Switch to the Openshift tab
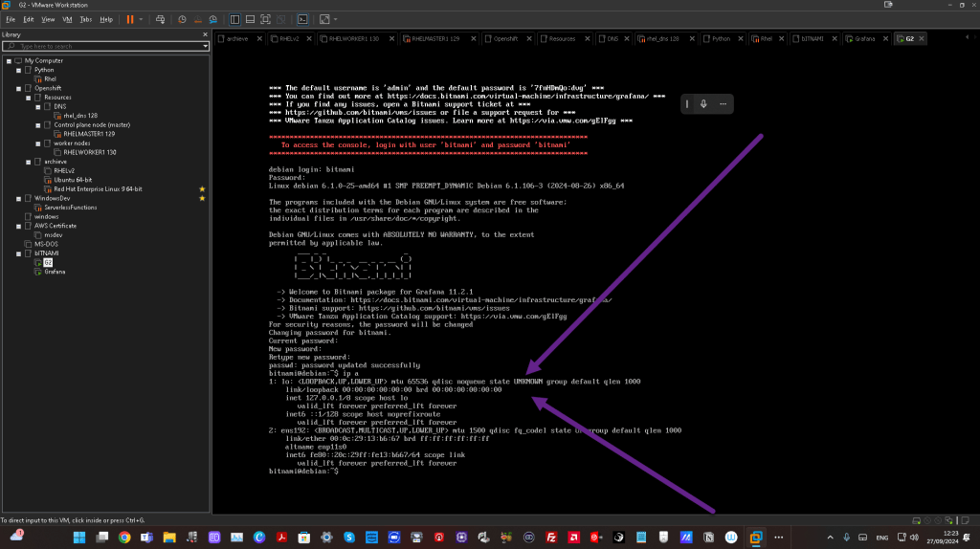Viewport: 980px width, 549px height. [505, 38]
